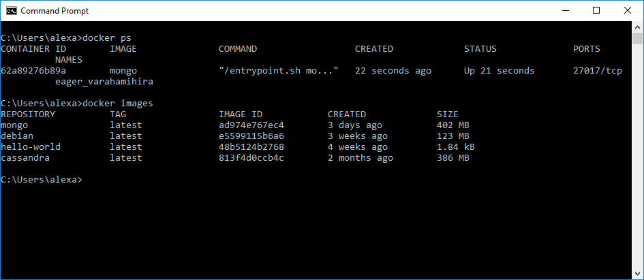Click the '123 MB' size value
Viewport: 644px width, 280px height.
(x=453, y=136)
